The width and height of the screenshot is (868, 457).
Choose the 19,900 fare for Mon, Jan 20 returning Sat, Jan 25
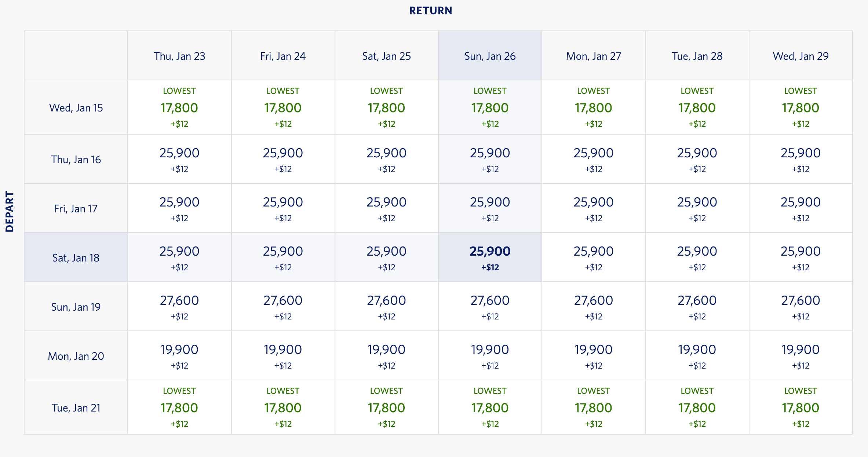coord(386,355)
